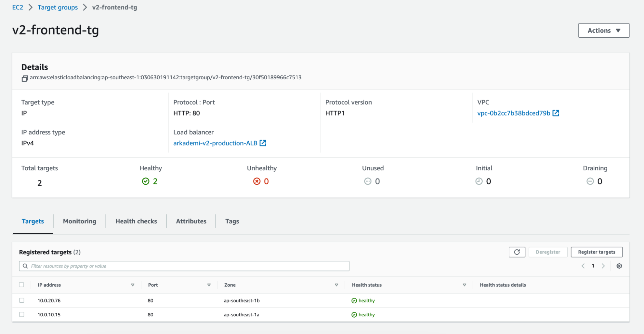Copy the target group ARN icon
This screenshot has width=644, height=334.
click(x=24, y=78)
